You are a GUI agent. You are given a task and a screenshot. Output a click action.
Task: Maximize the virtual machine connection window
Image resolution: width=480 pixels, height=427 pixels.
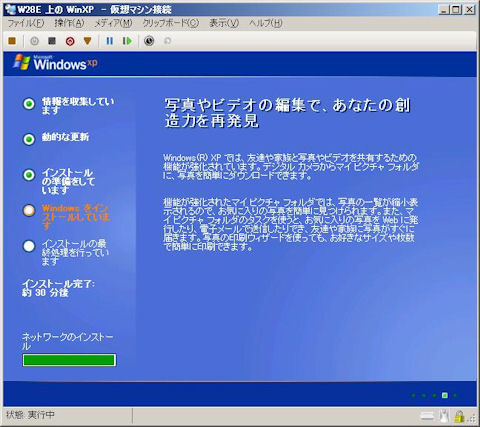click(456, 10)
